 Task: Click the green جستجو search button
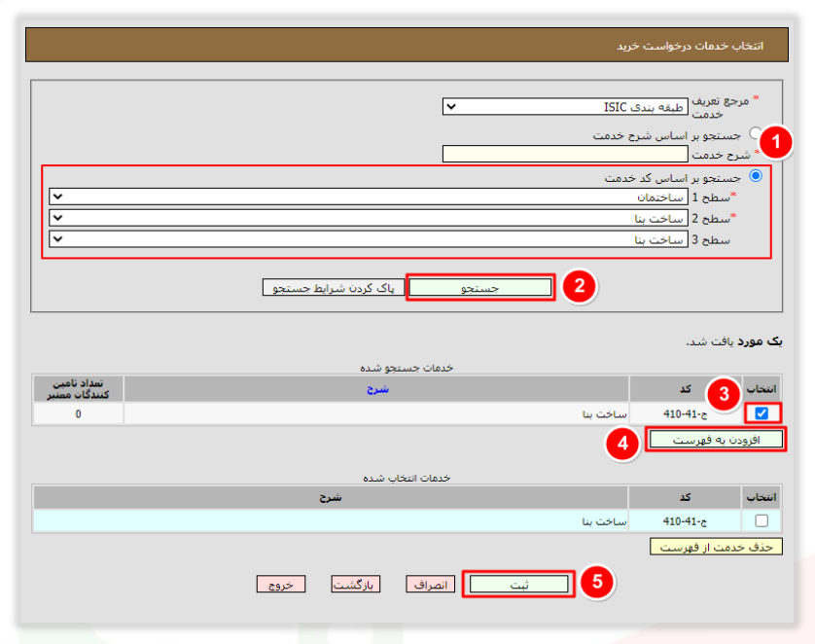(x=480, y=287)
